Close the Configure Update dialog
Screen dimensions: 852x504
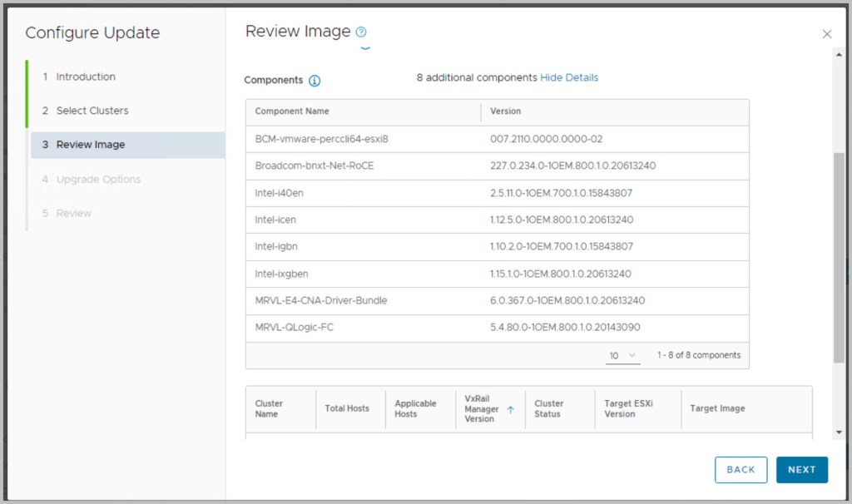(826, 34)
